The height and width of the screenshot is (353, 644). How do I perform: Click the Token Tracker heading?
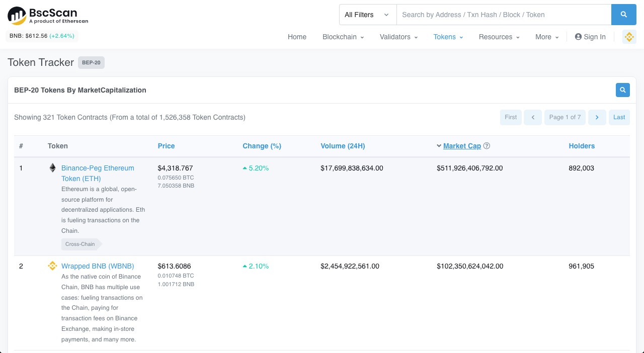[x=41, y=62]
